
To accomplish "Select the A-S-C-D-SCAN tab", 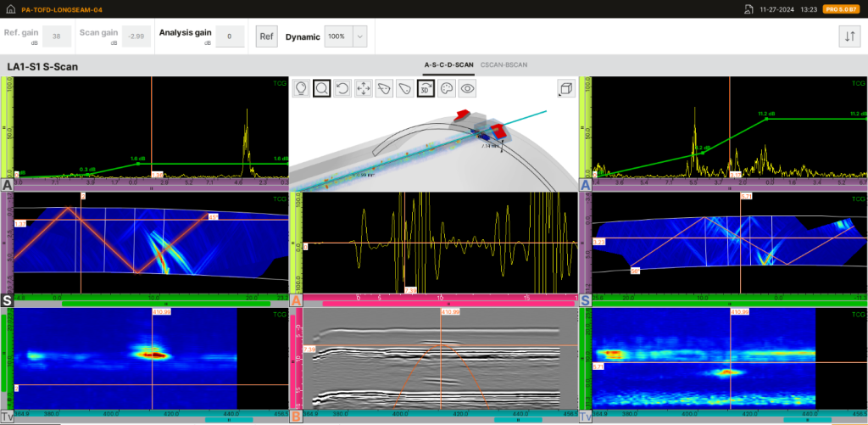I will [448, 64].
